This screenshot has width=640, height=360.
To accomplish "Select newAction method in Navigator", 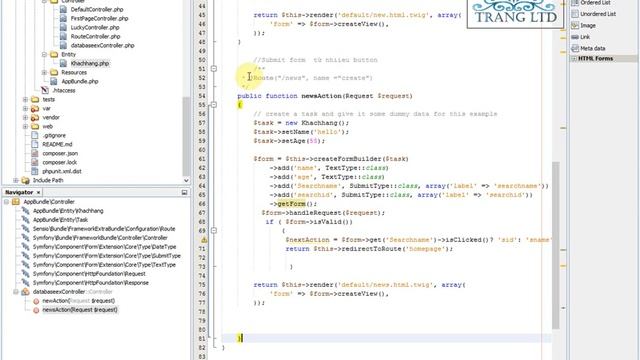I will pyautogui.click(x=78, y=300).
